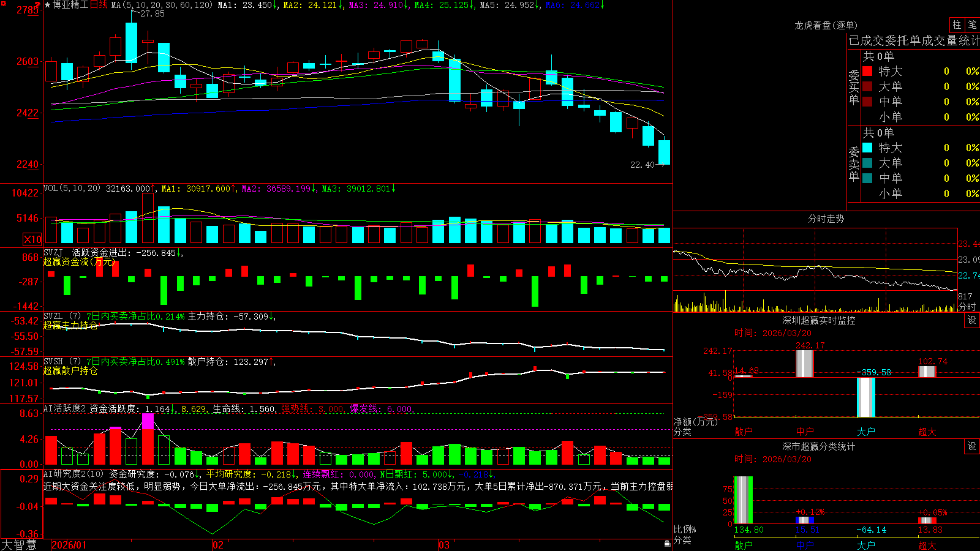
Task: Click the 02 month timeline marker
Action: pyautogui.click(x=218, y=545)
